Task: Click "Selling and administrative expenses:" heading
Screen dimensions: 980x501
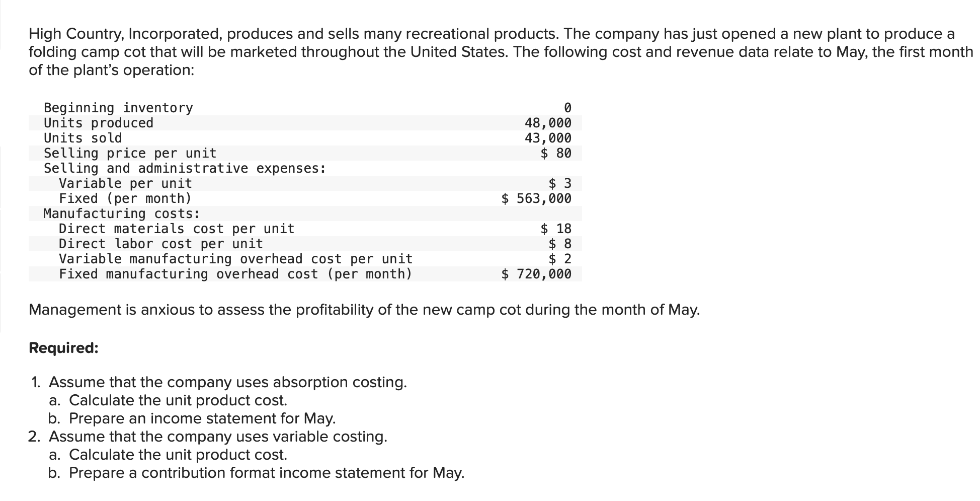Action: [185, 168]
